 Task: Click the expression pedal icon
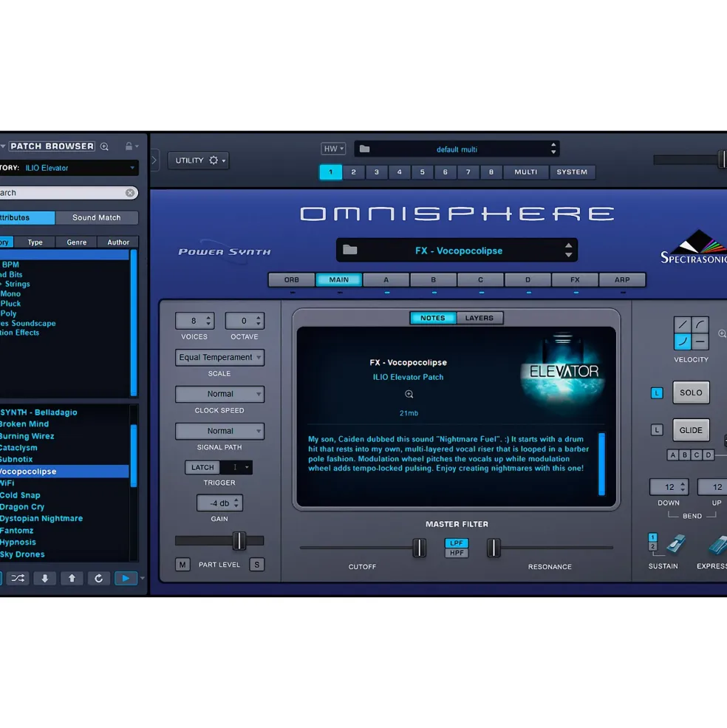[717, 544]
